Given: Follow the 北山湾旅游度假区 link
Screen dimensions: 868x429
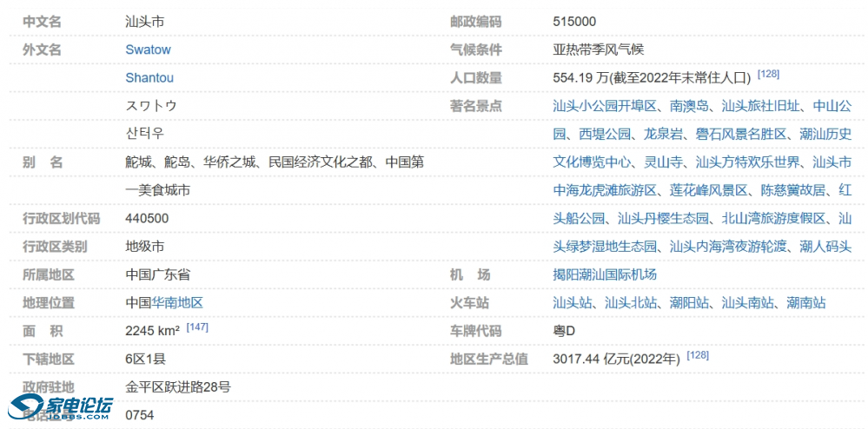Looking at the screenshot, I should (773, 218).
